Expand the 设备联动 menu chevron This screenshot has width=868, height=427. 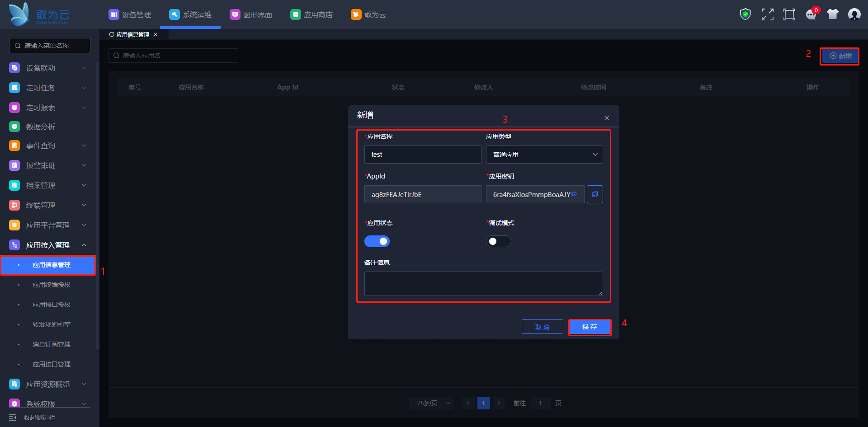pos(84,68)
